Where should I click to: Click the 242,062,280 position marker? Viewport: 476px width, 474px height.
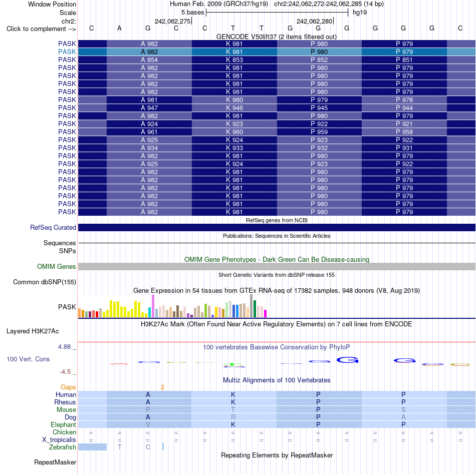(314, 21)
